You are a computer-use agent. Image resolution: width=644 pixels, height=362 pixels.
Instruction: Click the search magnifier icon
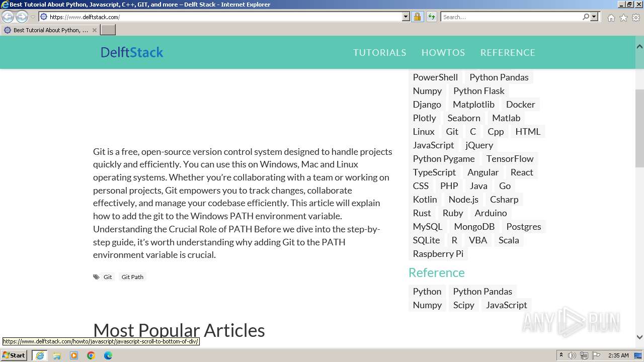click(586, 17)
